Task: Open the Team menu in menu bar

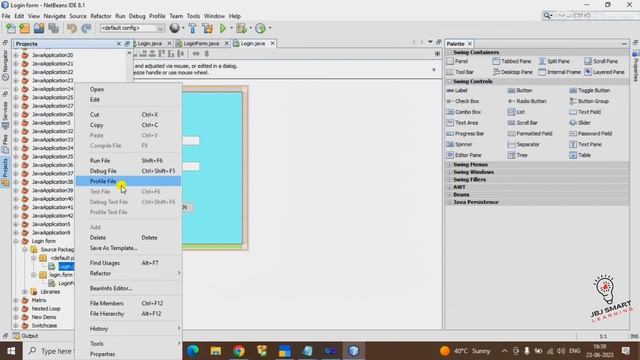Action: [x=176, y=16]
